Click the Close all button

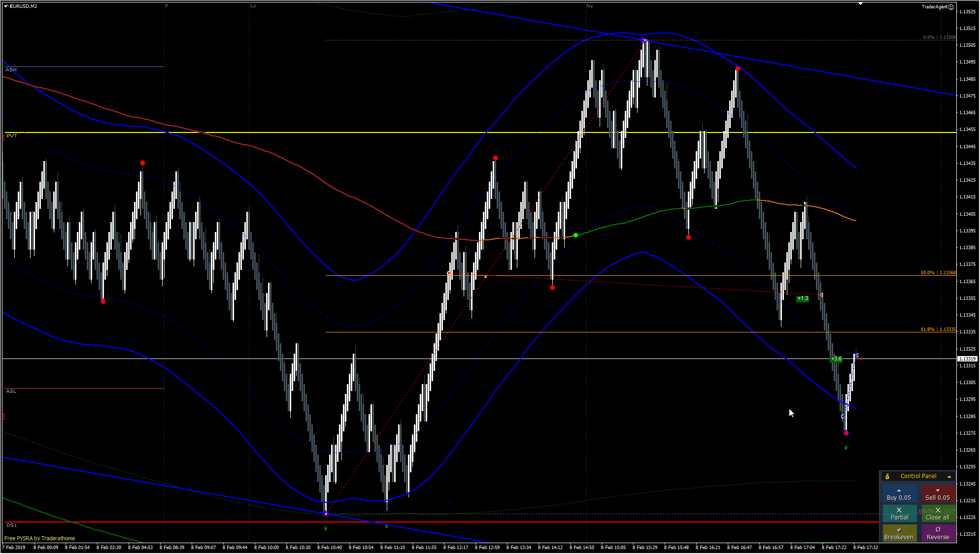938,514
